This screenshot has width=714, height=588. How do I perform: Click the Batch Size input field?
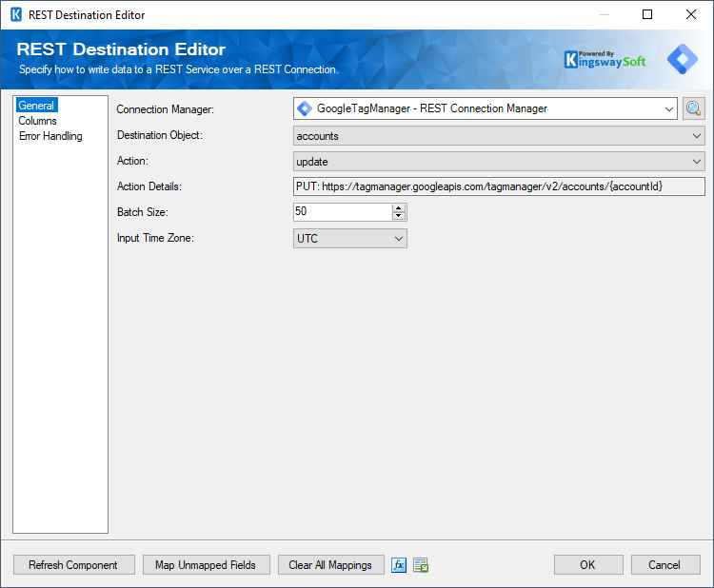tap(343, 212)
